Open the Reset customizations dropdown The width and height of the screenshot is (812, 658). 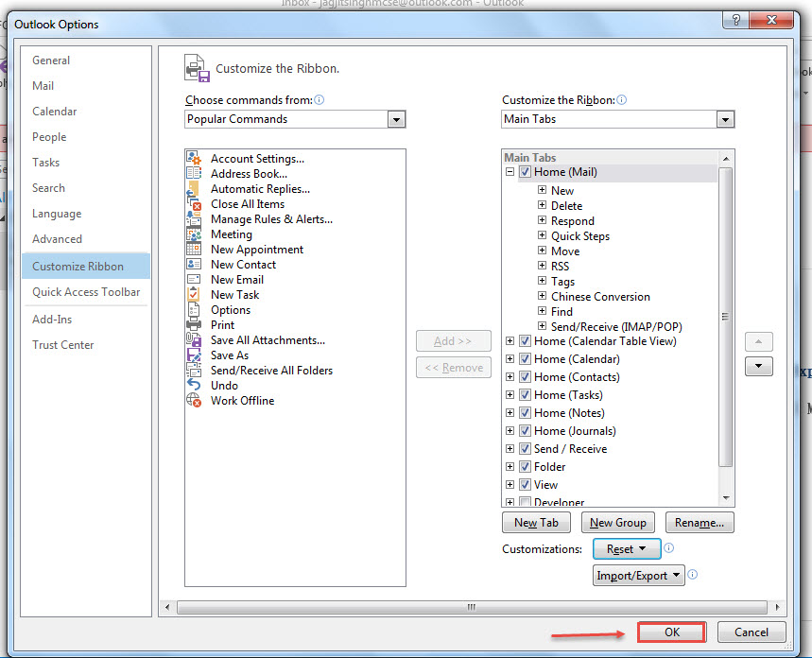pos(627,548)
